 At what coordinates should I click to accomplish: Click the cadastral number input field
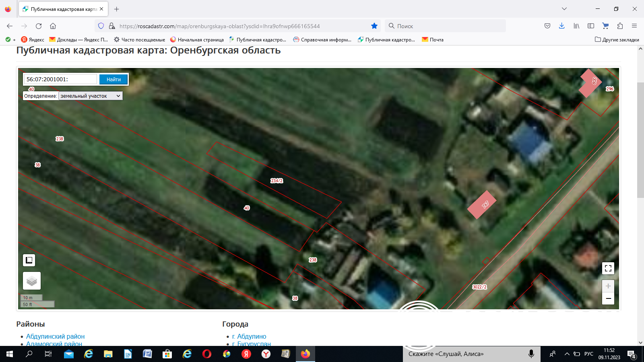(x=60, y=79)
